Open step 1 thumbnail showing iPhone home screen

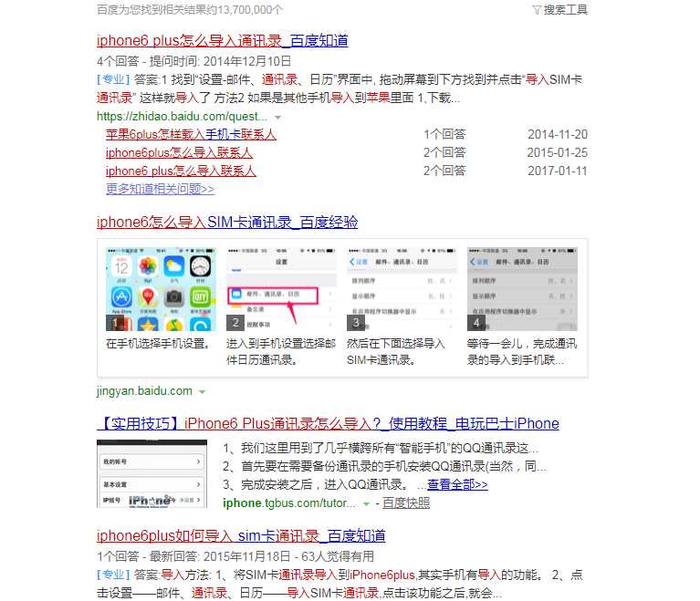(161, 289)
